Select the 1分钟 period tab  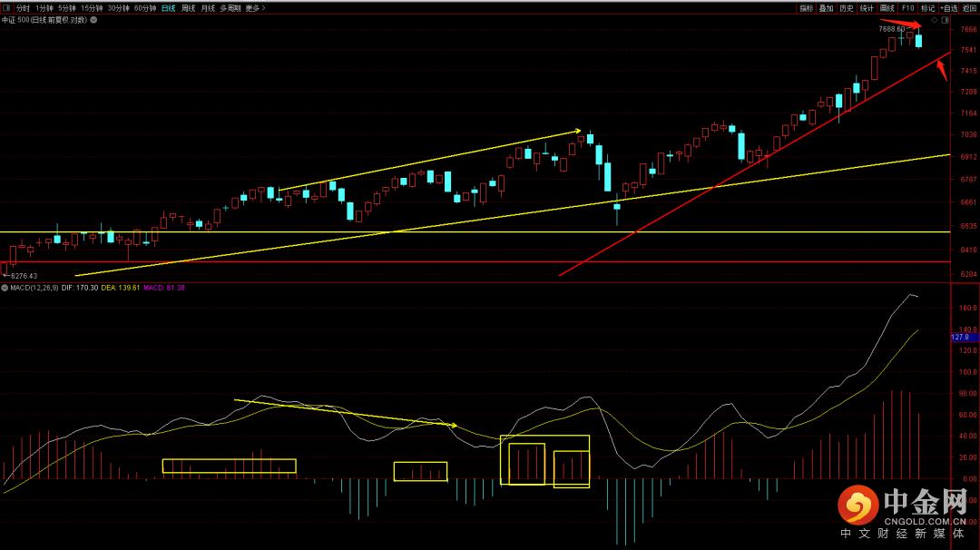[44, 8]
